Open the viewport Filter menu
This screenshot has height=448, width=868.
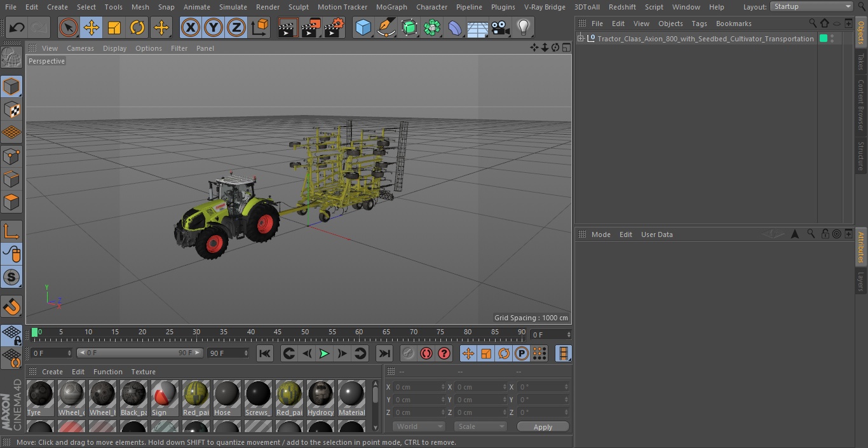click(x=179, y=48)
